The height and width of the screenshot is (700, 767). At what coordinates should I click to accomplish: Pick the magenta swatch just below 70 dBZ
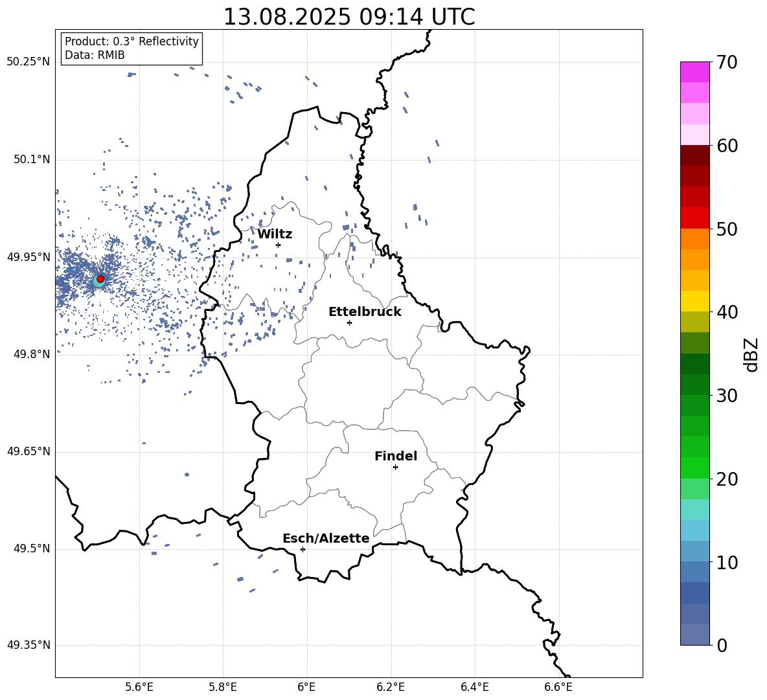coord(695,72)
